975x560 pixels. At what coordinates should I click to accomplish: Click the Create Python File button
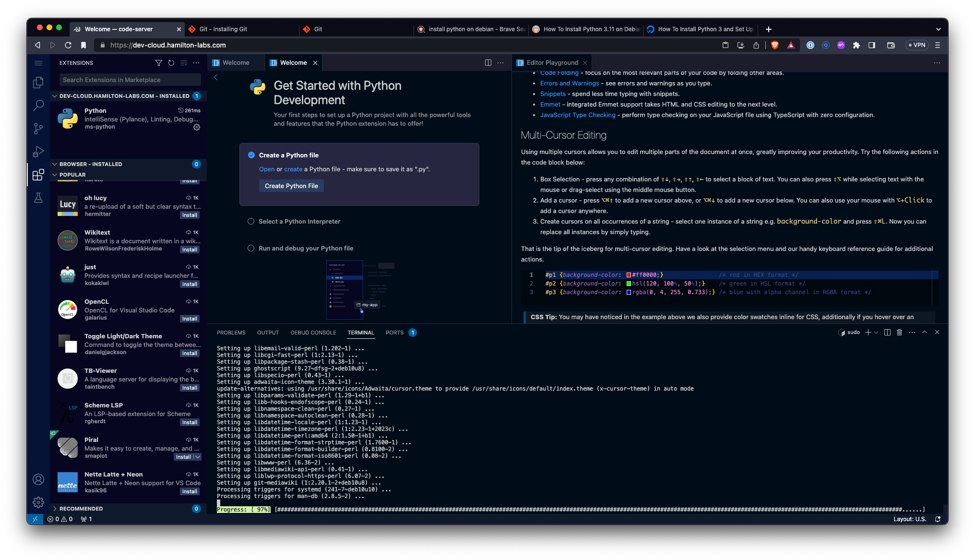[291, 186]
